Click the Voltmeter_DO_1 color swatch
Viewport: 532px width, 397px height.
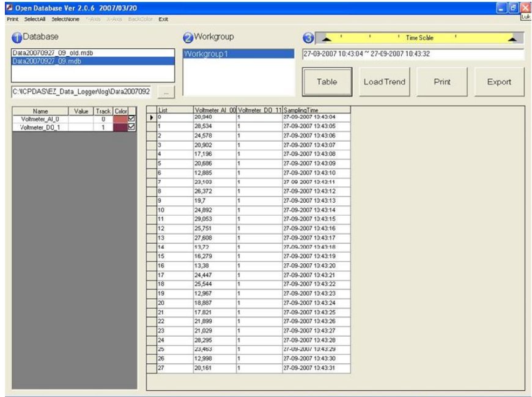point(119,128)
